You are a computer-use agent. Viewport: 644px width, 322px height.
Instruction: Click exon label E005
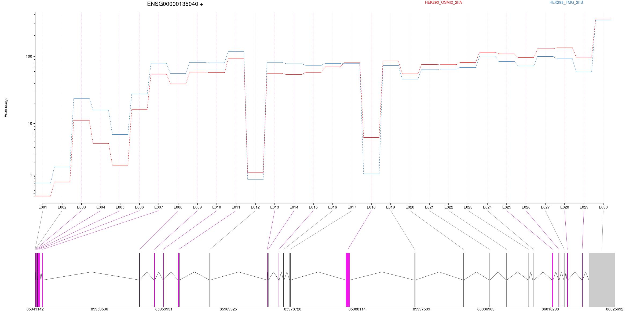120,207
